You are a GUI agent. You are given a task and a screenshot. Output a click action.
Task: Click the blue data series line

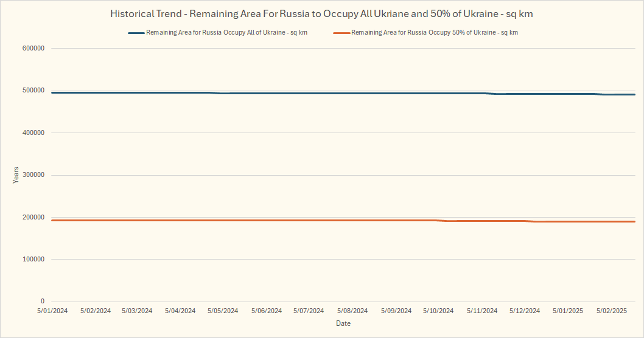(x=341, y=93)
